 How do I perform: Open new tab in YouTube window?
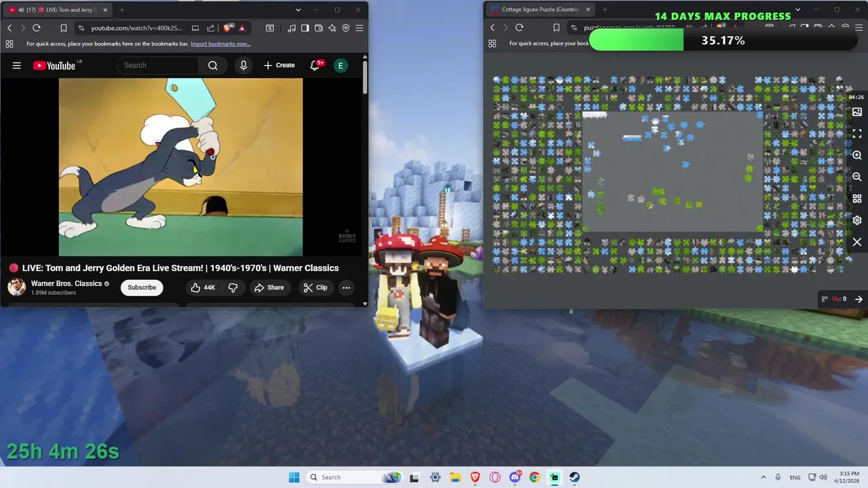[122, 10]
